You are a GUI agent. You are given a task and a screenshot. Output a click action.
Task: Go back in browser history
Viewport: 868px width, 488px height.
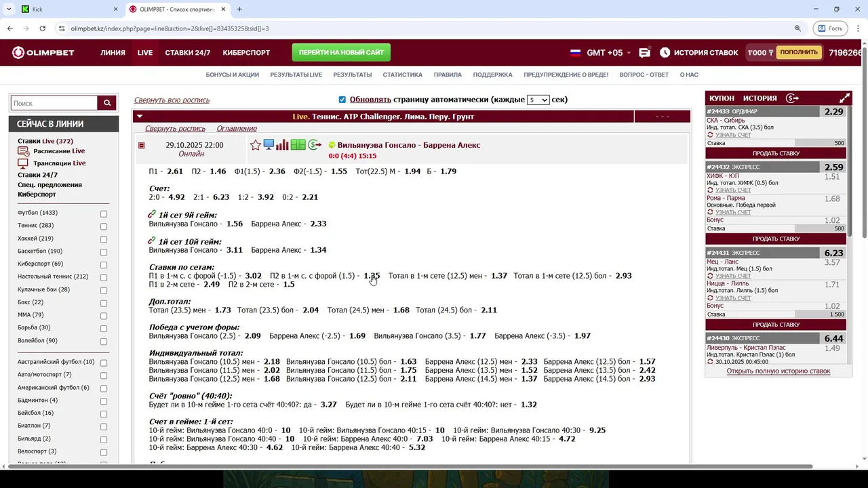[x=9, y=28]
